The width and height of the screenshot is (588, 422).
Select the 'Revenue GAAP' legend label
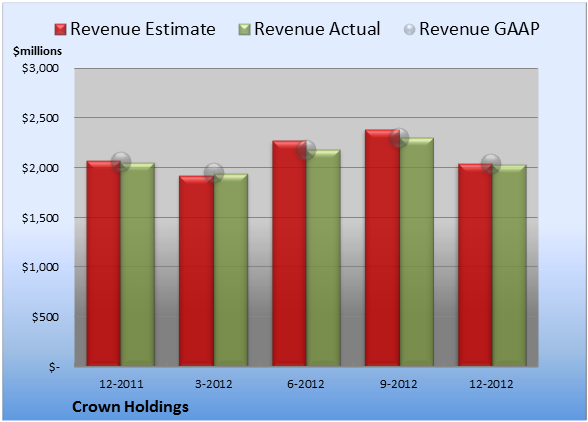coord(480,29)
